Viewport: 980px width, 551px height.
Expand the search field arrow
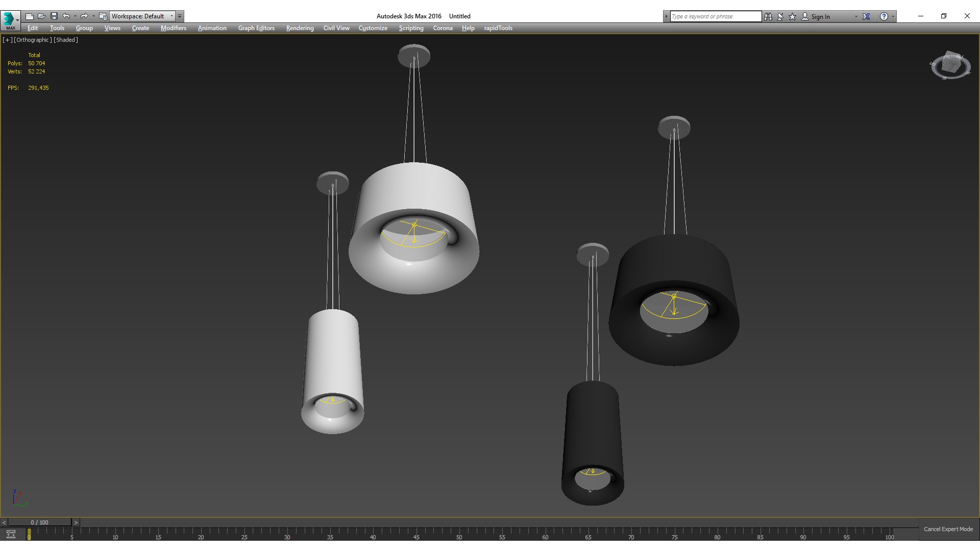pyautogui.click(x=666, y=16)
